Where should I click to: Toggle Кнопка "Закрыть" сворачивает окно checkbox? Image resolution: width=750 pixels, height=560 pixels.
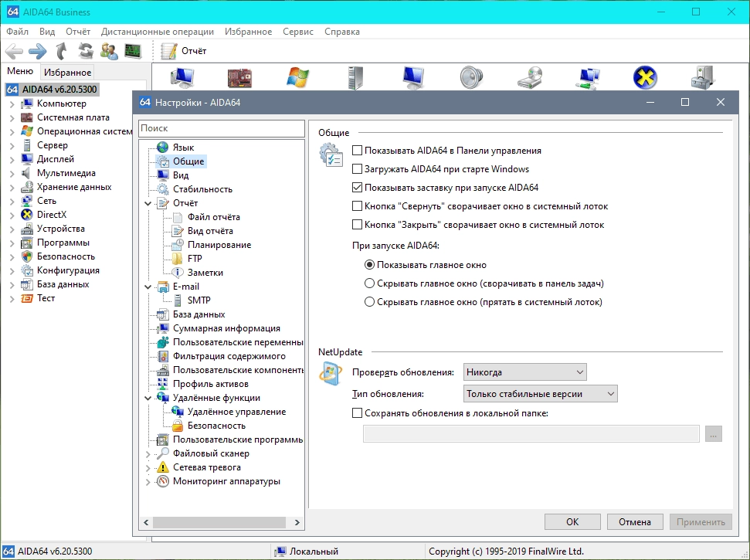pos(357,225)
